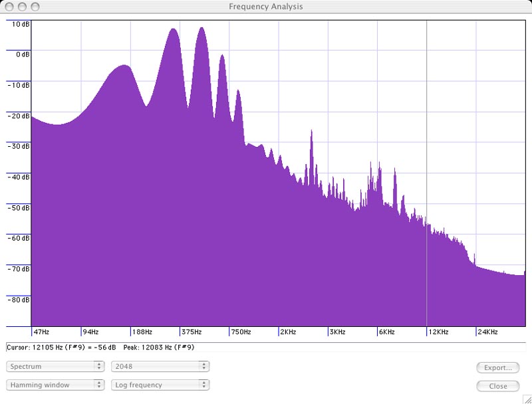This screenshot has width=532, height=404.
Task: Click the resize grip in window corner
Action: tap(527, 399)
